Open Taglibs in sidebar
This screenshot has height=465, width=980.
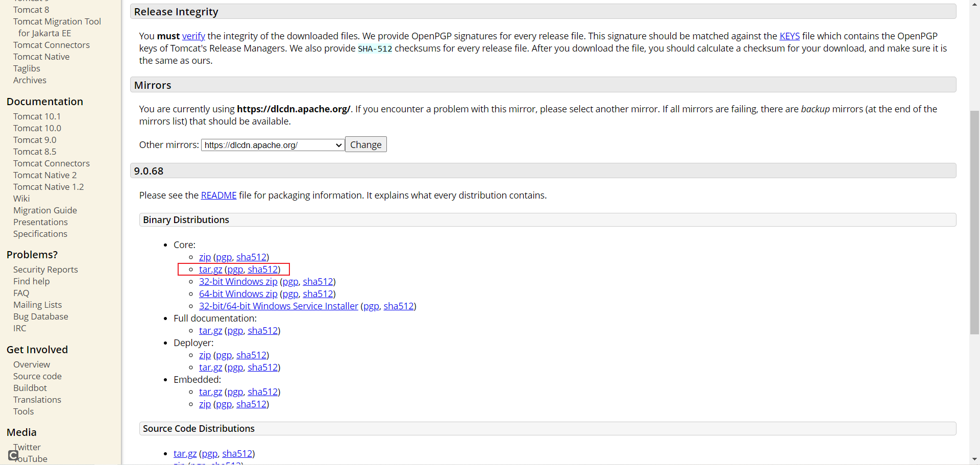click(27, 68)
